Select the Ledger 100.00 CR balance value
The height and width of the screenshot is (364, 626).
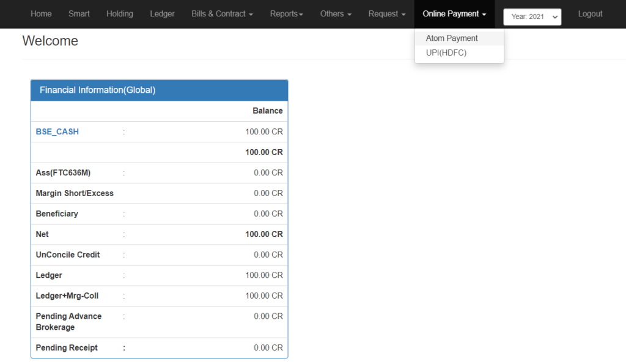click(264, 275)
